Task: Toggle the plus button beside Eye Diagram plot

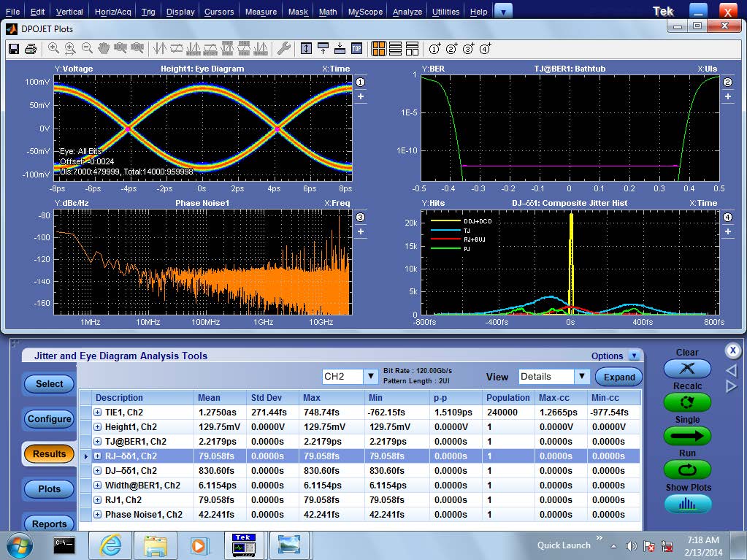Action: tap(360, 97)
